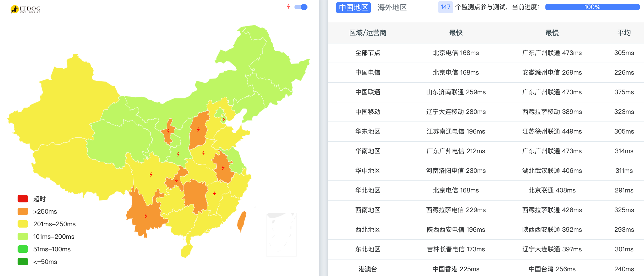
Task: Toggle the >250ms orange legend swatch
Action: [23, 211]
